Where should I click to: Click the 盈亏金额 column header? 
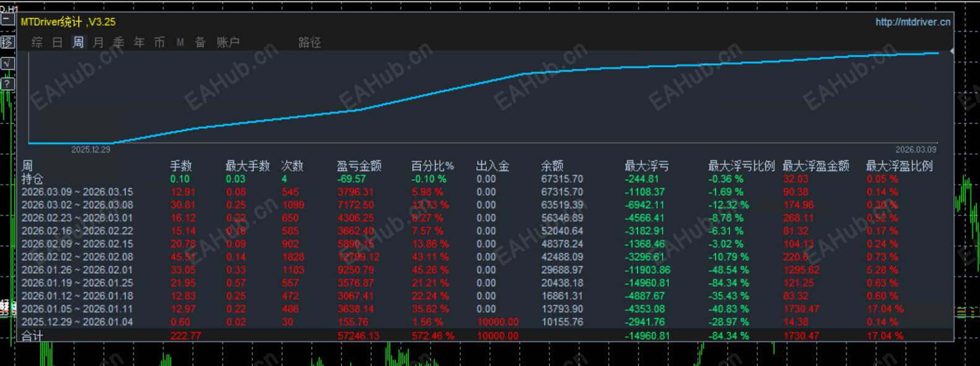[x=359, y=165]
